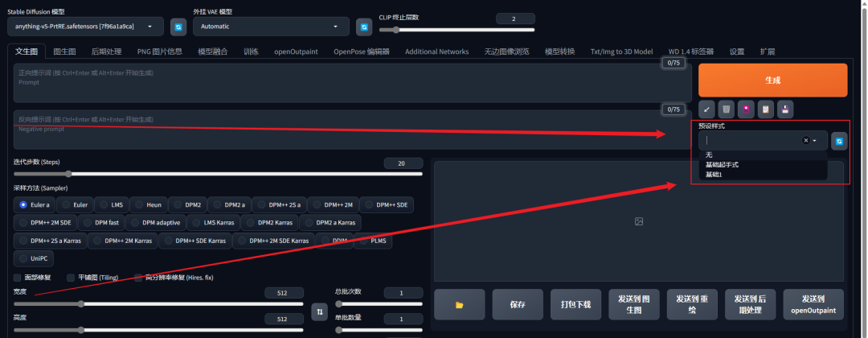Click the orange 生成 generate button
868x338 pixels.
pyautogui.click(x=773, y=80)
